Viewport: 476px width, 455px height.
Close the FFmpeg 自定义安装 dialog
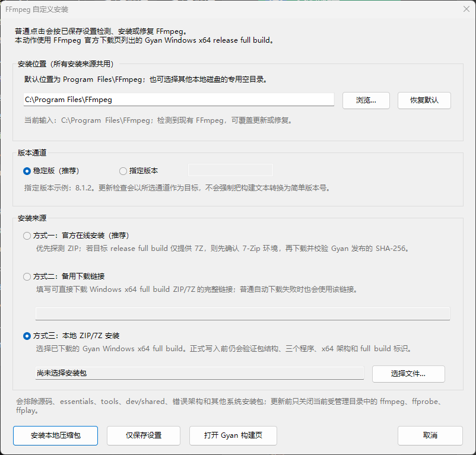(x=467, y=9)
